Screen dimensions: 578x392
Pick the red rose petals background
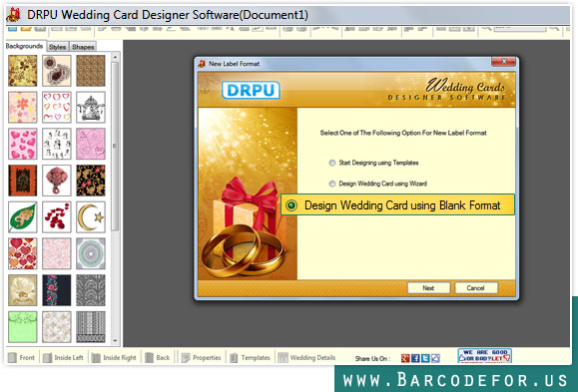click(x=56, y=217)
